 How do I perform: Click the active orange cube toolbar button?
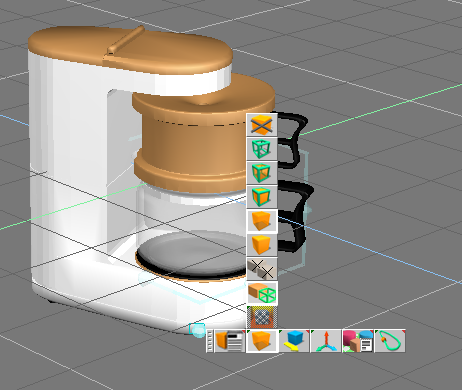click(262, 341)
